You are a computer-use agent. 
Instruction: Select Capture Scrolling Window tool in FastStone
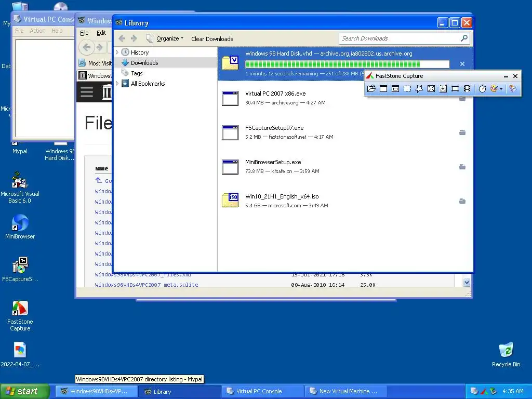pyautogui.click(x=443, y=88)
